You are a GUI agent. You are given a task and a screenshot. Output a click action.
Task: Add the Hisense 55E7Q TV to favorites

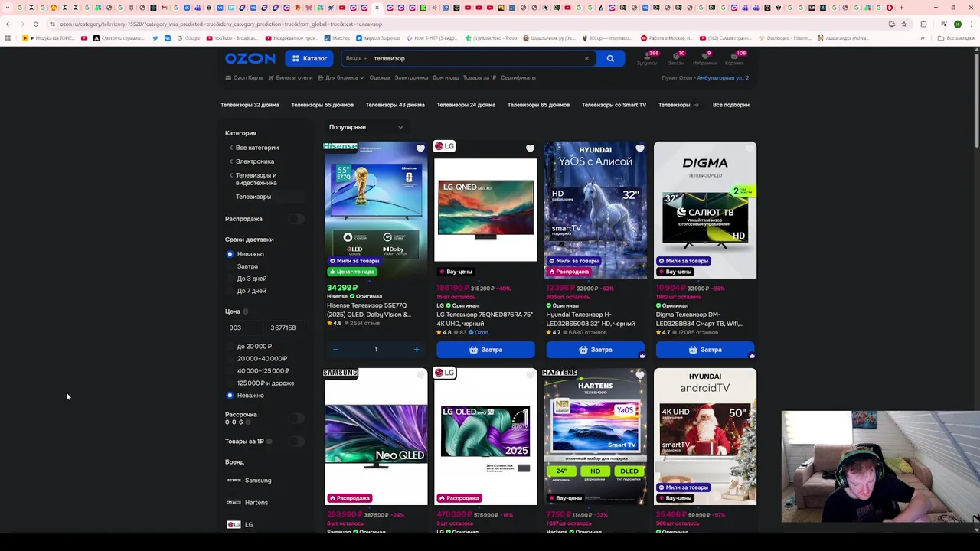click(x=420, y=149)
